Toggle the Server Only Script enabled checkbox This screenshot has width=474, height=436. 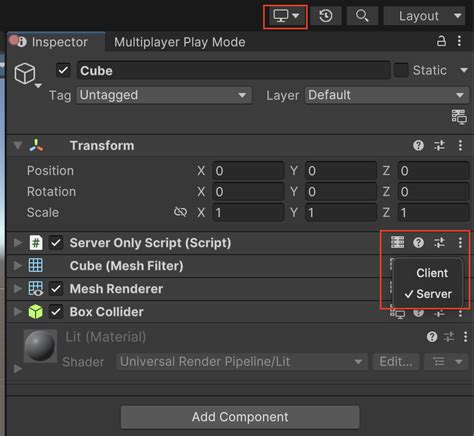[56, 243]
